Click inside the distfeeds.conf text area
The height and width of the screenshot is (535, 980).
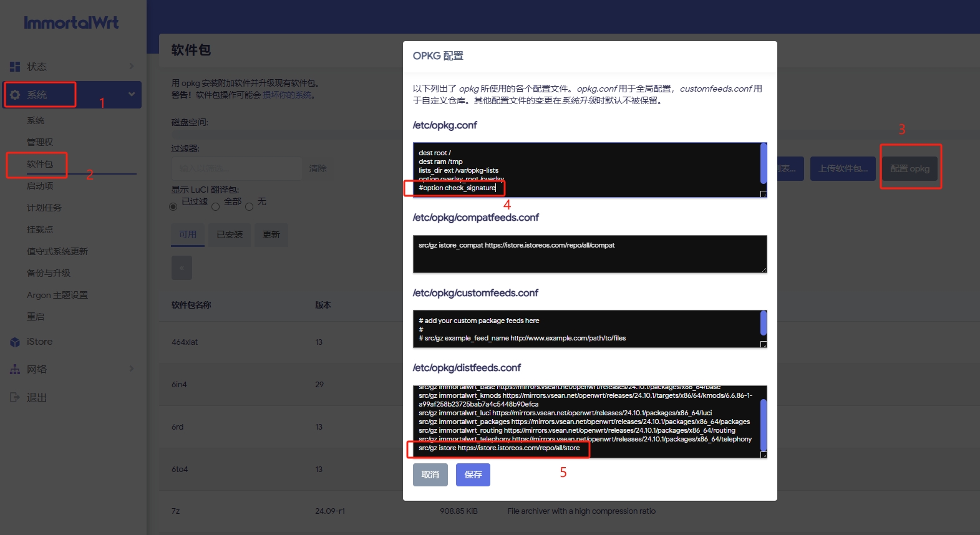589,422
